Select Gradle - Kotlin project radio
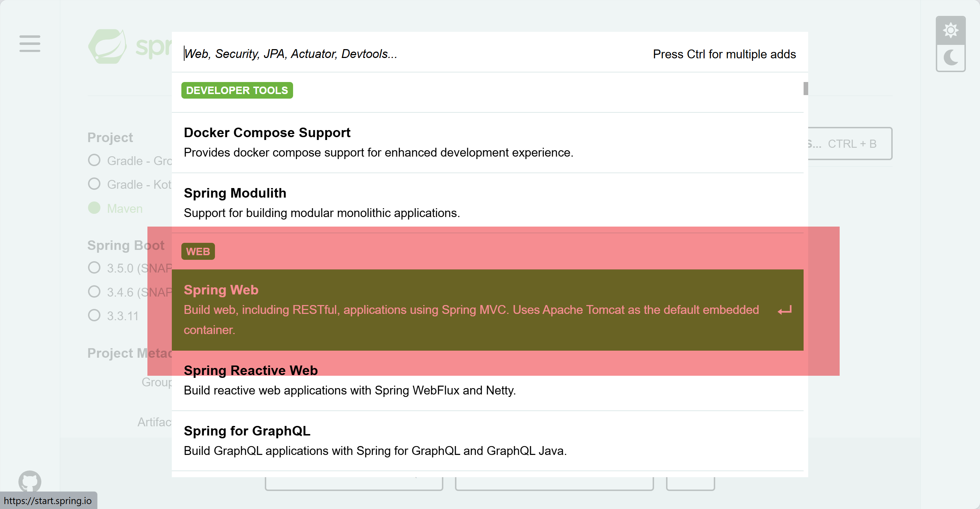Viewport: 980px width, 509px height. point(94,184)
